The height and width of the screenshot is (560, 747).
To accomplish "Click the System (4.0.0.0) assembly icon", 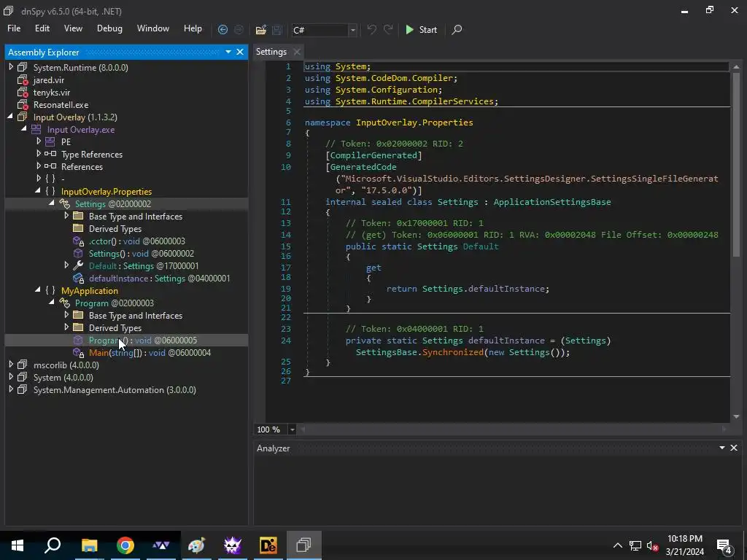I will (x=23, y=377).
